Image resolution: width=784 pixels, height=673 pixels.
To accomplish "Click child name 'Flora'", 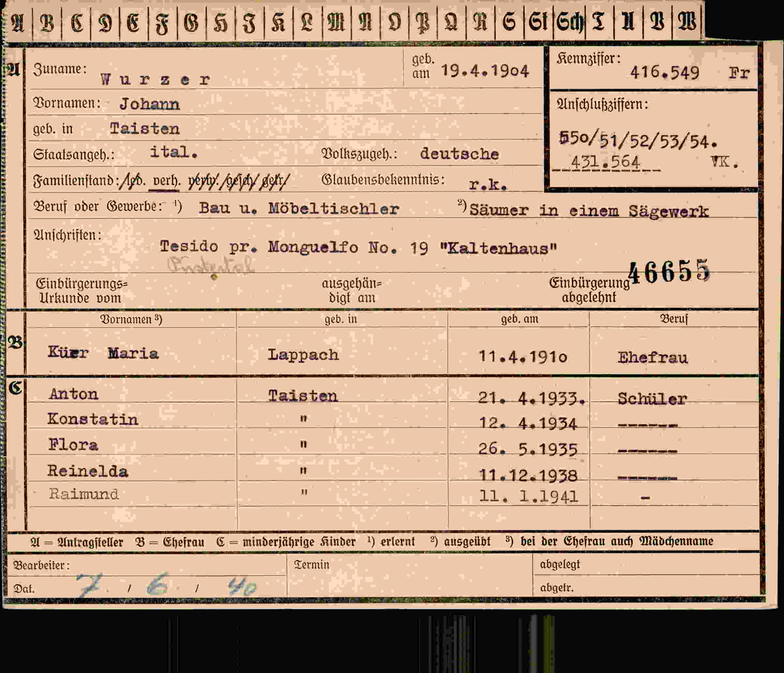I will click(73, 445).
